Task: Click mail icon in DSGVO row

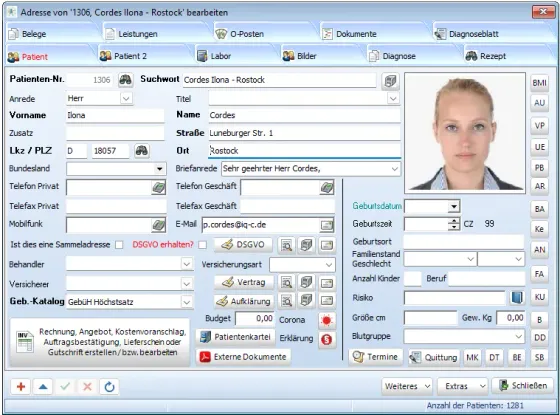Action: pyautogui.click(x=326, y=245)
